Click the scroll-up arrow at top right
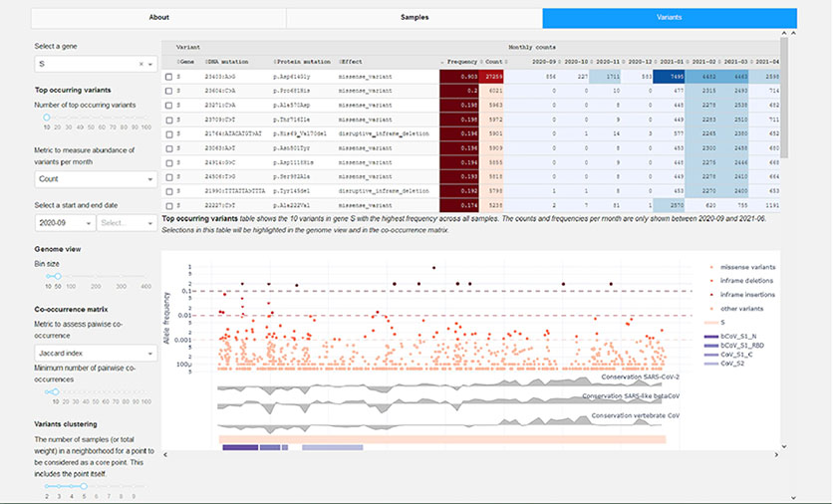 pyautogui.click(x=793, y=33)
